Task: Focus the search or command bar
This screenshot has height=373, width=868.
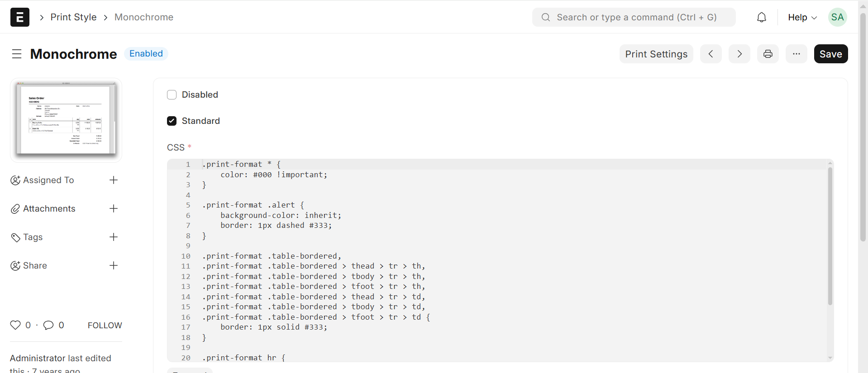Action: tap(634, 17)
